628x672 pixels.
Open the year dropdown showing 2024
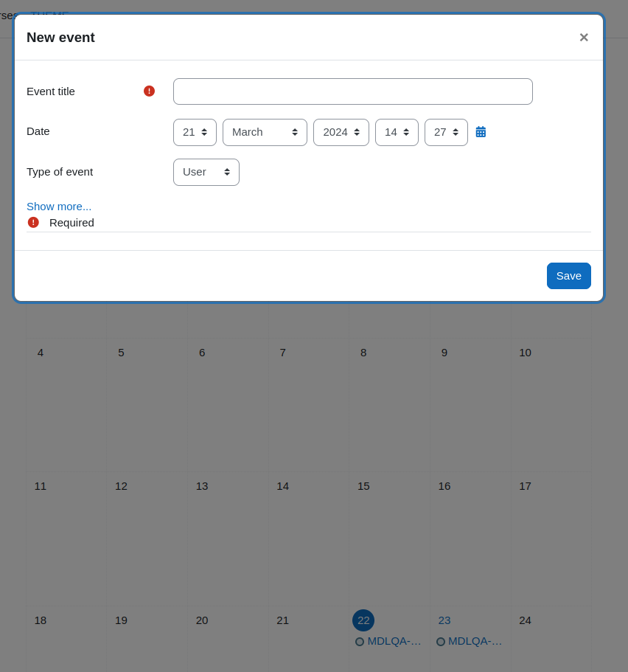tap(341, 133)
